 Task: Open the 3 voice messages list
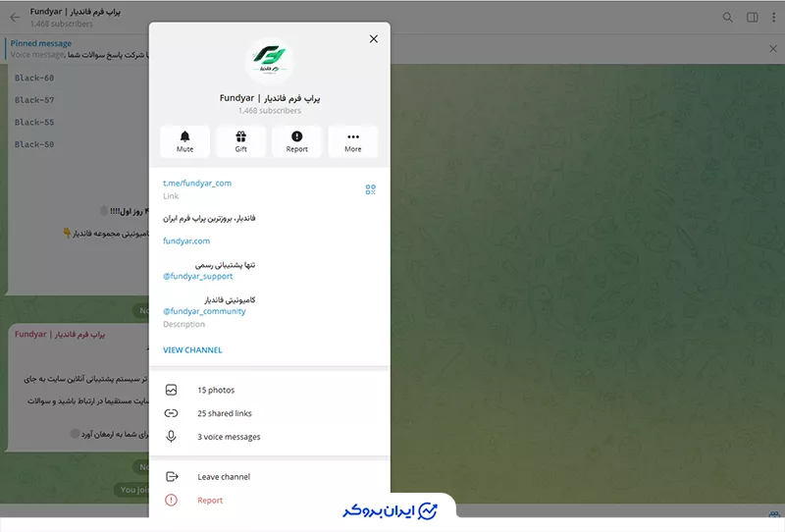pos(269,437)
